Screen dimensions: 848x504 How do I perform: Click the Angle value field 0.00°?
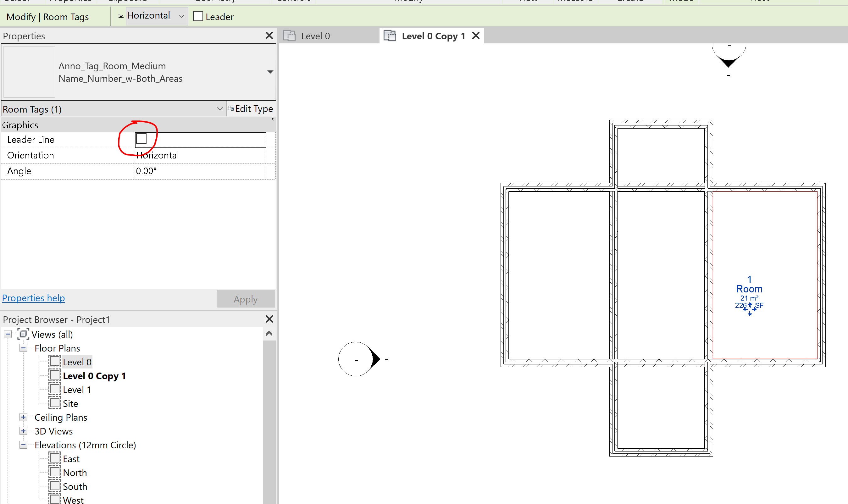[x=200, y=171]
